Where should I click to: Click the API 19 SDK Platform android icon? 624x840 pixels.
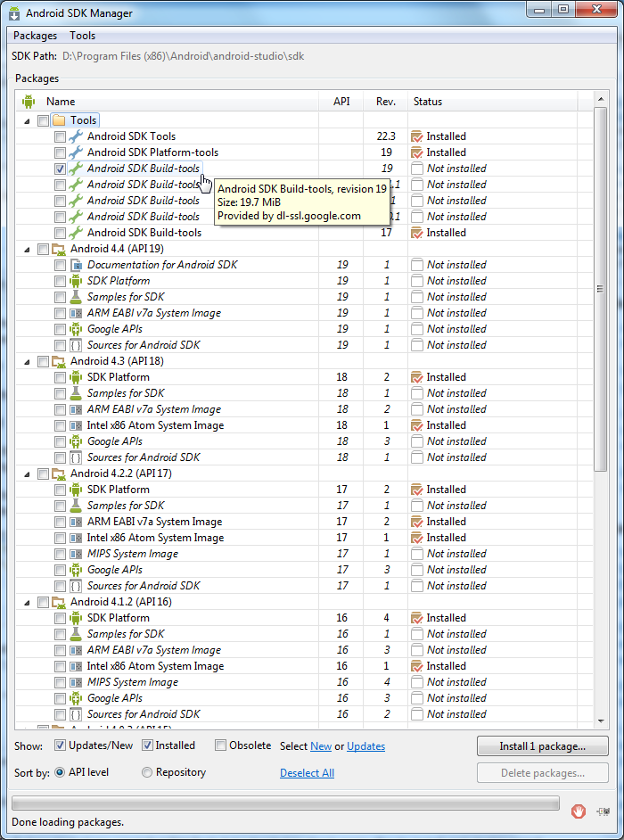point(76,281)
